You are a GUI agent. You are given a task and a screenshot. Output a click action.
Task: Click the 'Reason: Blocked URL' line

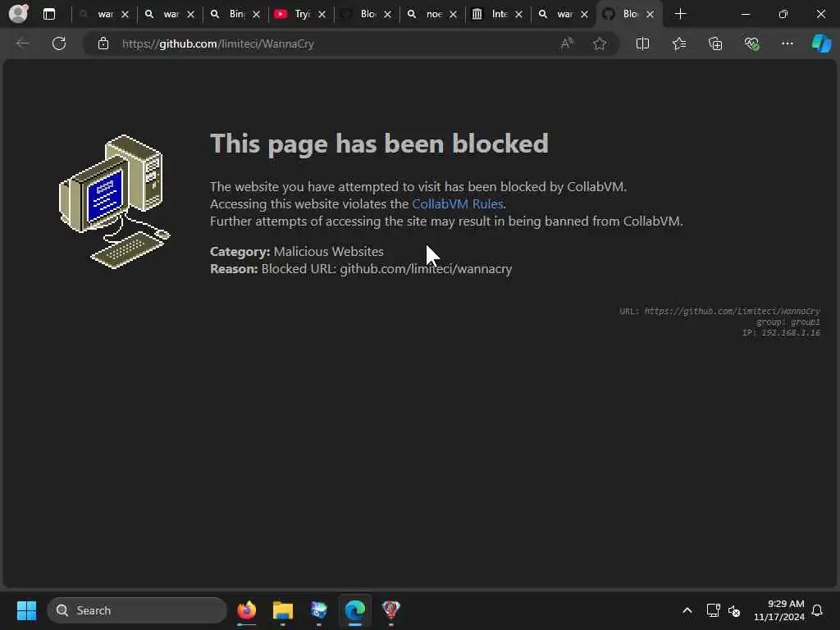point(361,268)
